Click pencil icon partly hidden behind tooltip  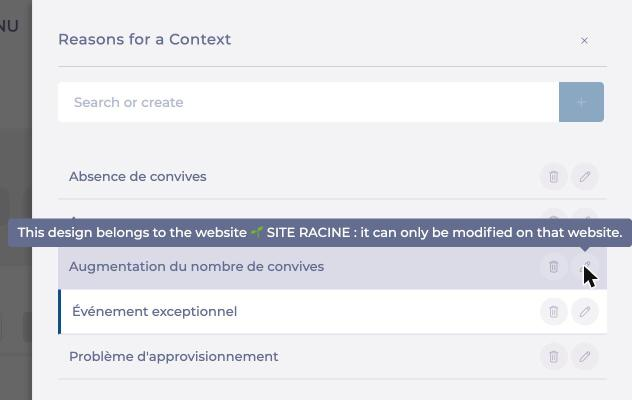[x=585, y=214]
